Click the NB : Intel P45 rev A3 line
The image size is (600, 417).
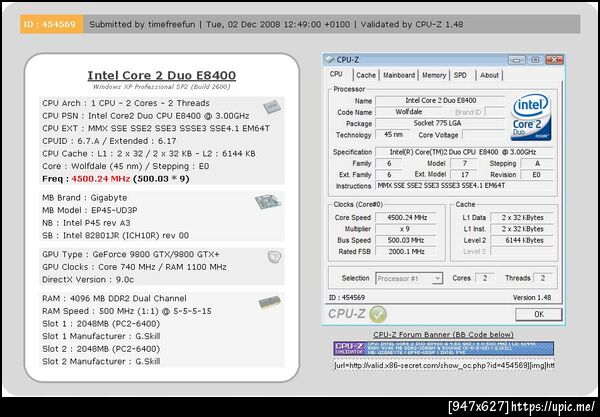pyautogui.click(x=86, y=223)
